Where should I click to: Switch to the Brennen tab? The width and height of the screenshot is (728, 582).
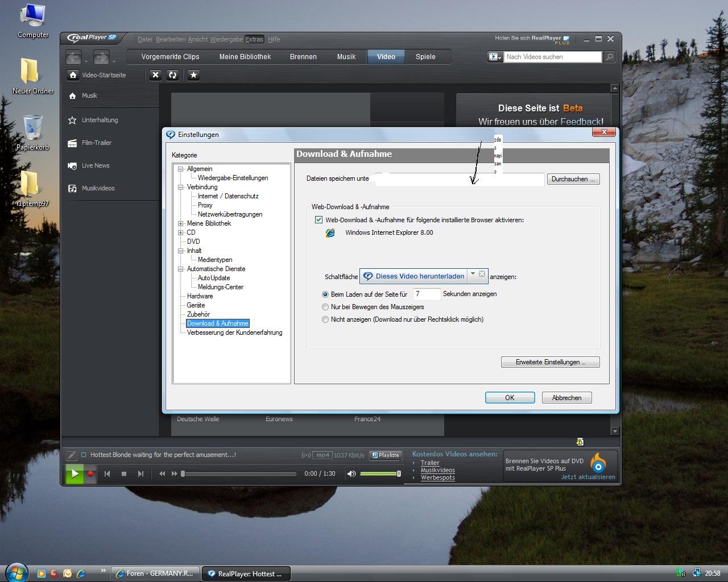pos(303,57)
